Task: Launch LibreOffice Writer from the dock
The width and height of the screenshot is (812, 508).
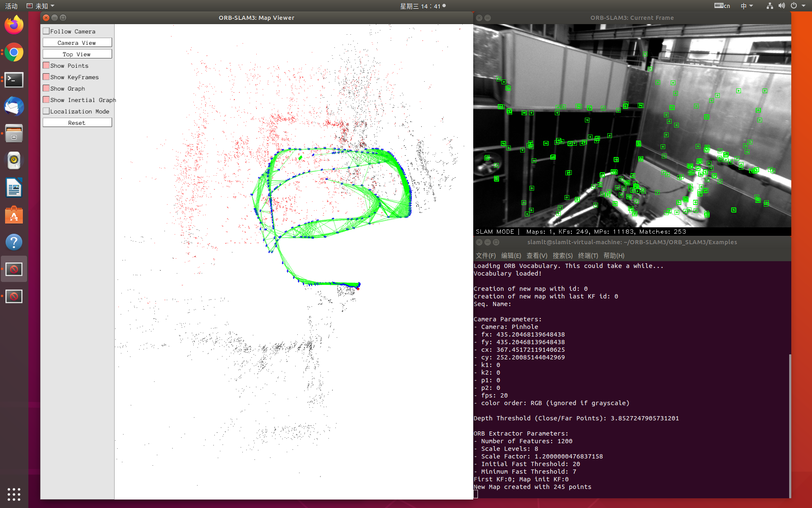Action: tap(14, 188)
